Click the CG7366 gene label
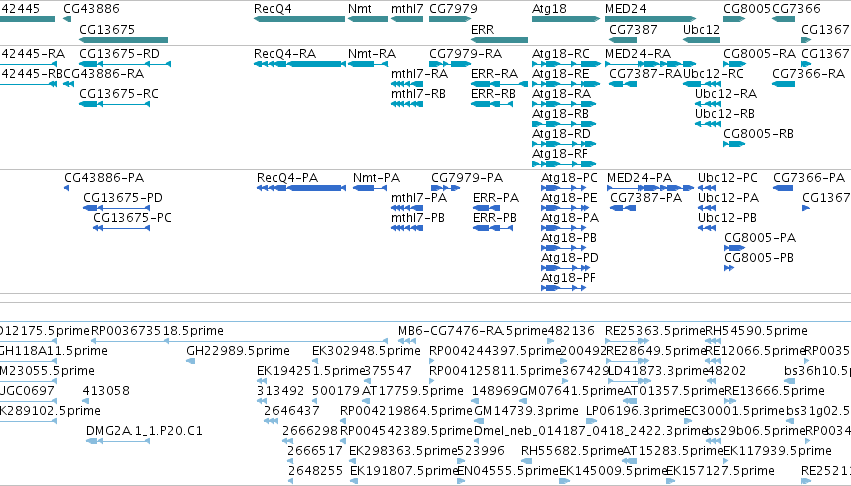 [796, 9]
